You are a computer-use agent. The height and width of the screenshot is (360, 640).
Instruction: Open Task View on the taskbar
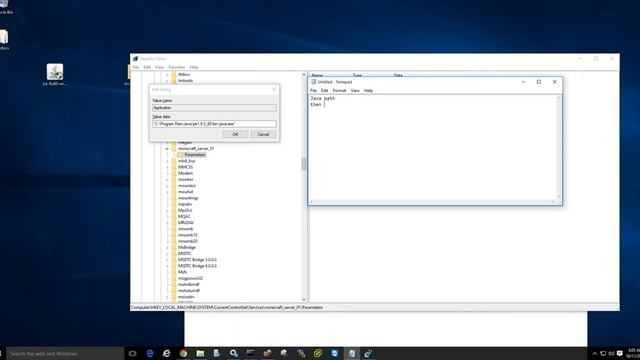[133, 353]
